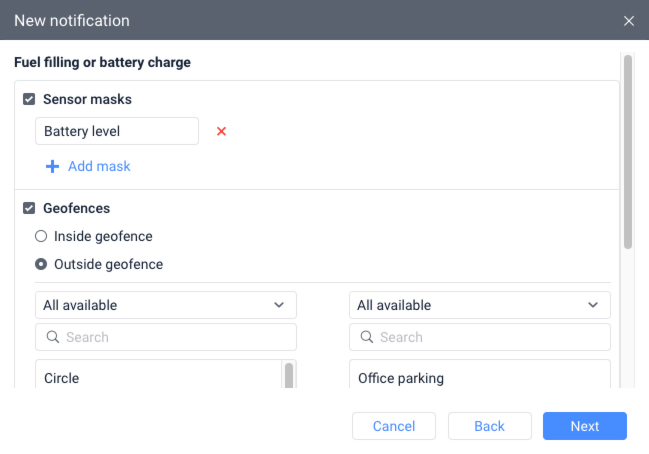Select the Inside geofence radio option
Image resolution: width=649 pixels, height=454 pixels.
coord(41,237)
